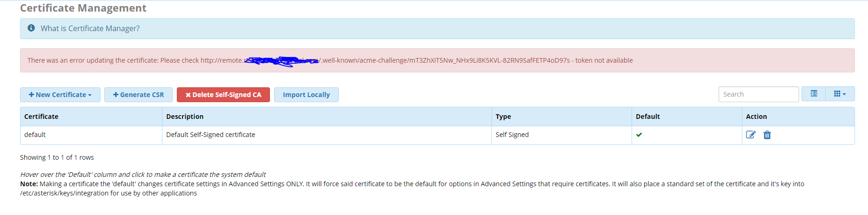The image size is (868, 215).
Task: Click the plus icon on Generate CSR
Action: [x=115, y=95]
